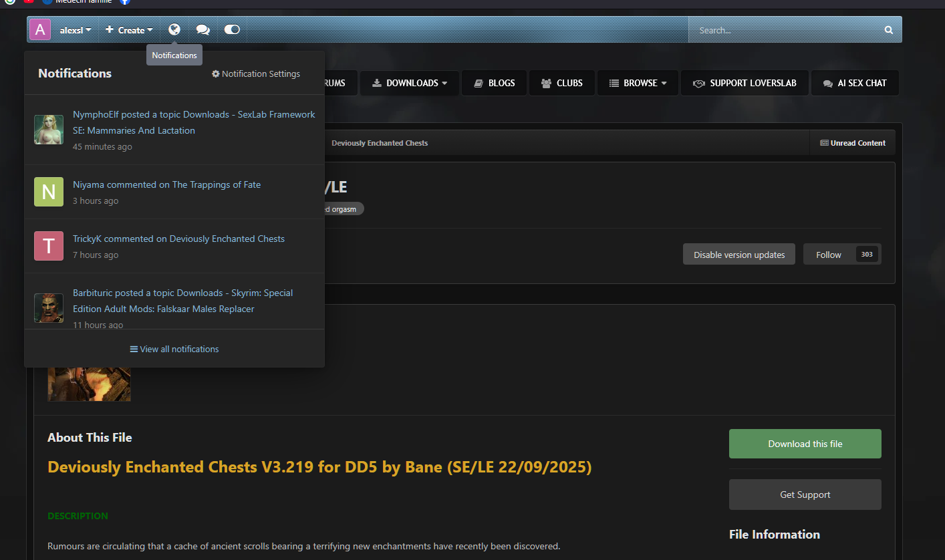The height and width of the screenshot is (560, 945).
Task: Open the messages speech bubble icon
Action: click(203, 30)
